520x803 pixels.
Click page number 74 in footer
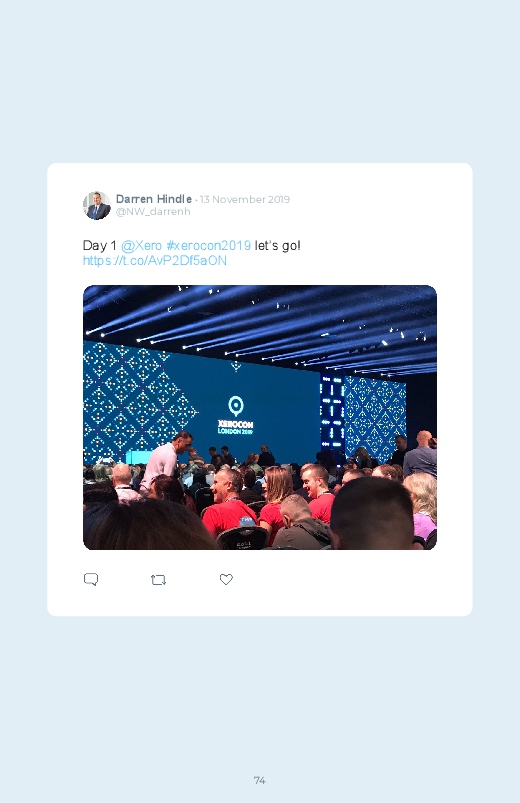(x=260, y=780)
